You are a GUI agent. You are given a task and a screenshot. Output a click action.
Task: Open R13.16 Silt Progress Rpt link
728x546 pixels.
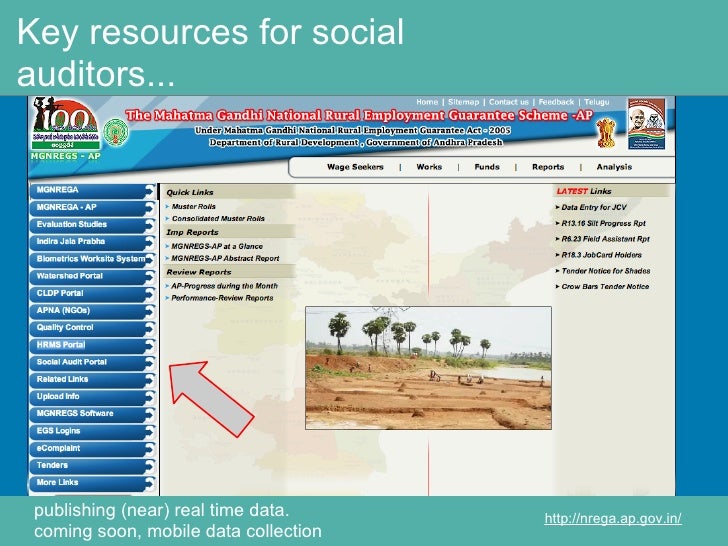tap(604, 223)
